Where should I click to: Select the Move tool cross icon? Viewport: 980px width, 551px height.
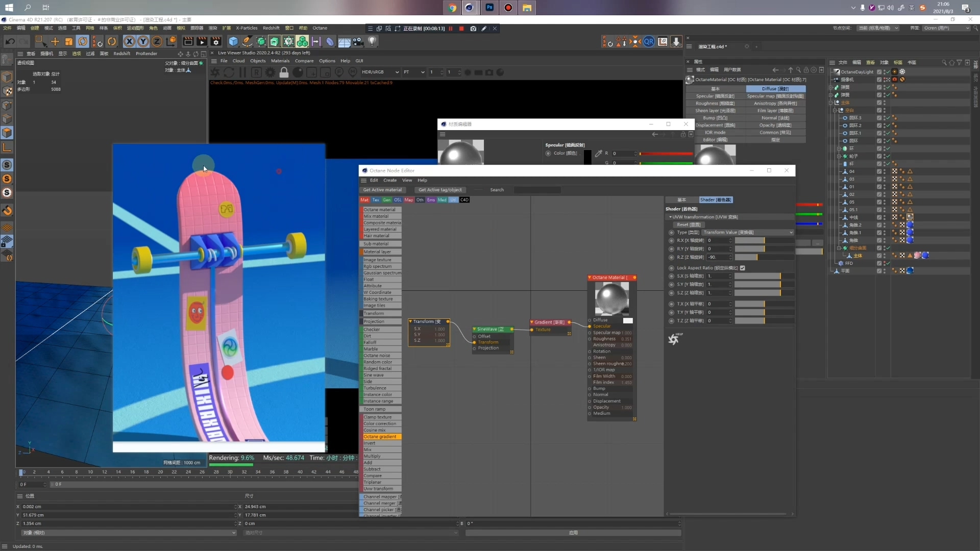tap(55, 41)
